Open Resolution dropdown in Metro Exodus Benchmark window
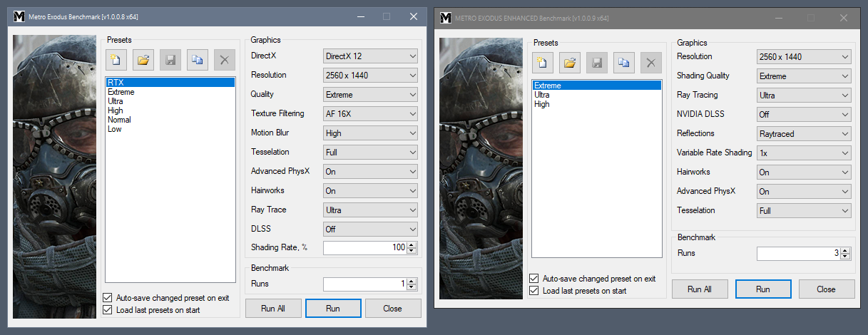 pyautogui.click(x=370, y=75)
